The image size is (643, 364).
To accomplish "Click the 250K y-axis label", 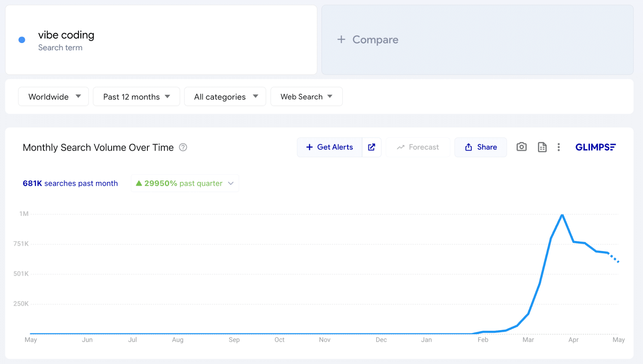I will coord(21,304).
